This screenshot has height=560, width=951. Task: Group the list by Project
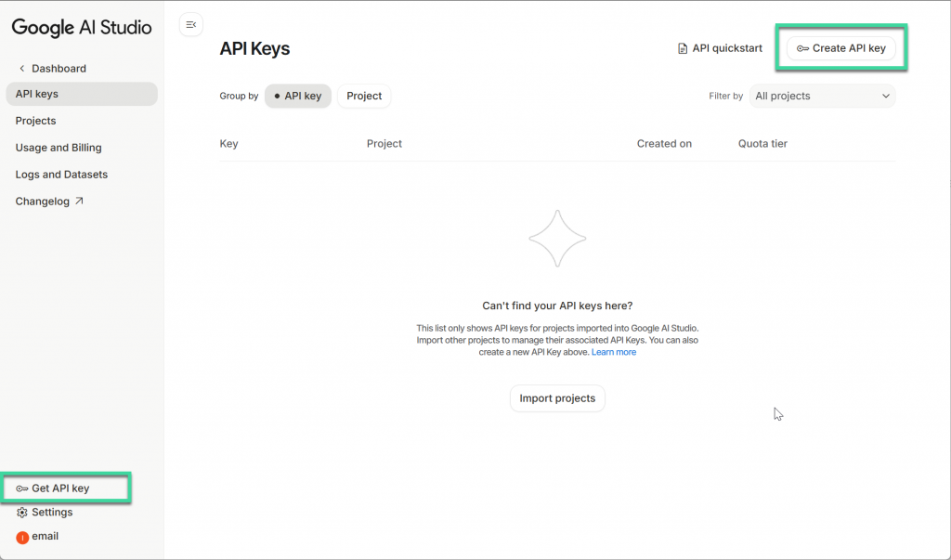click(364, 96)
